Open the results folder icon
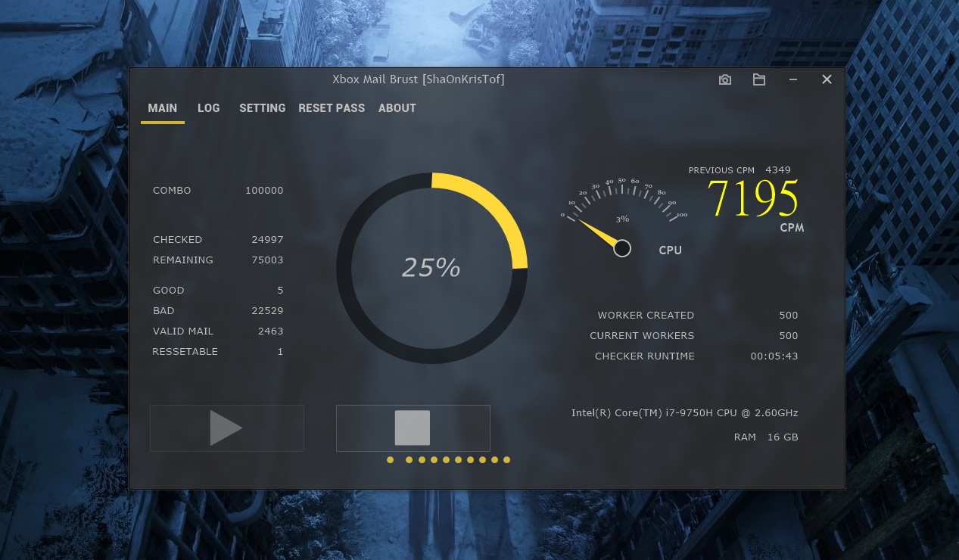Image resolution: width=959 pixels, height=560 pixels. coord(759,79)
